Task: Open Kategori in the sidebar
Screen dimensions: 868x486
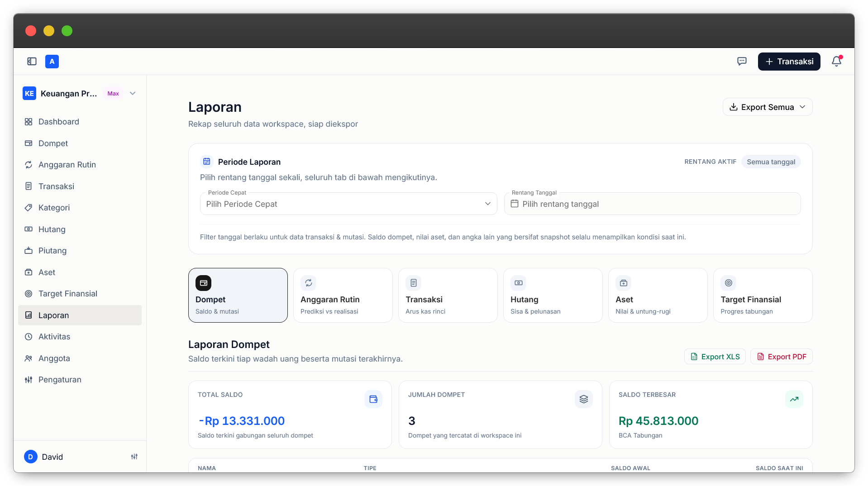Action: pos(80,208)
